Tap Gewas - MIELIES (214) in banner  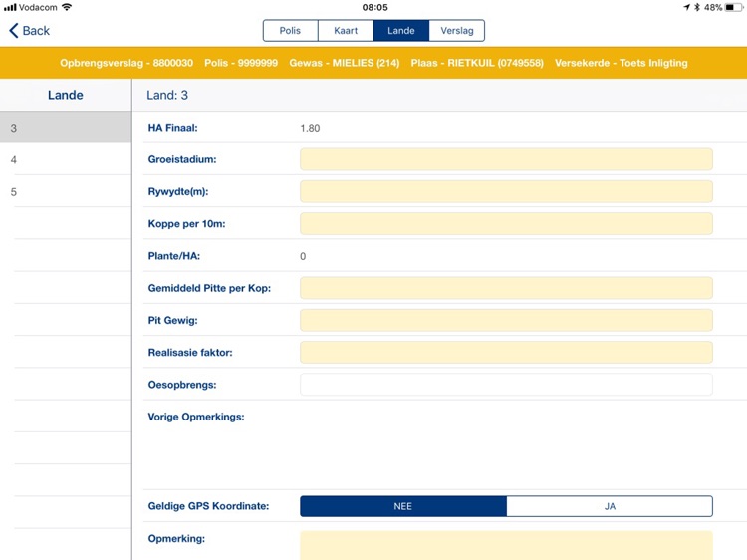[x=345, y=63]
